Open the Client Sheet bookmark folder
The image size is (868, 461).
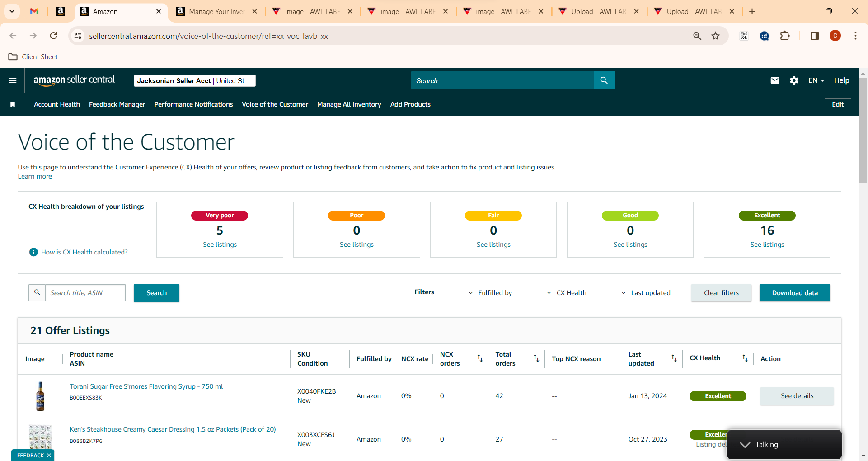coord(33,57)
